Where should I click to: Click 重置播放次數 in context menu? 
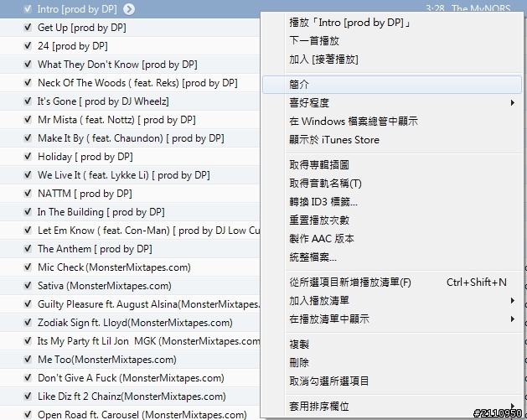[392, 220]
